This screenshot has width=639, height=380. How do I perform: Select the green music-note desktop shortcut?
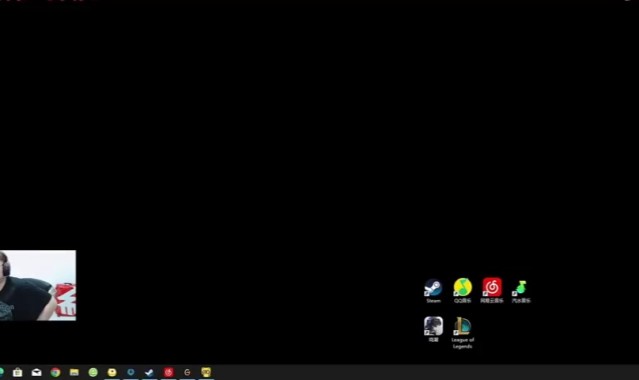pyautogui.click(x=521, y=287)
